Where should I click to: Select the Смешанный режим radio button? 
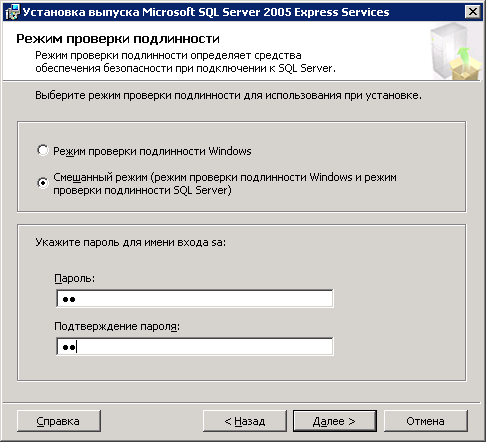[x=43, y=183]
